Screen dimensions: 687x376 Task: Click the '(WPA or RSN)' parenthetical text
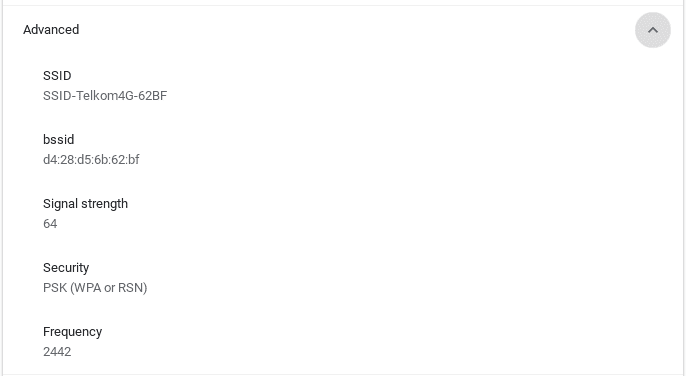[x=109, y=288]
